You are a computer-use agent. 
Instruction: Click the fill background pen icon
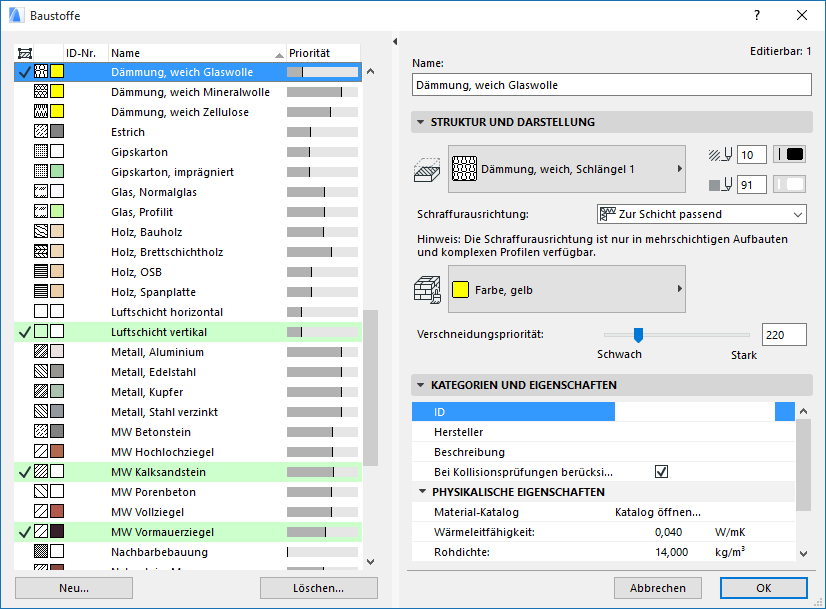(x=720, y=185)
